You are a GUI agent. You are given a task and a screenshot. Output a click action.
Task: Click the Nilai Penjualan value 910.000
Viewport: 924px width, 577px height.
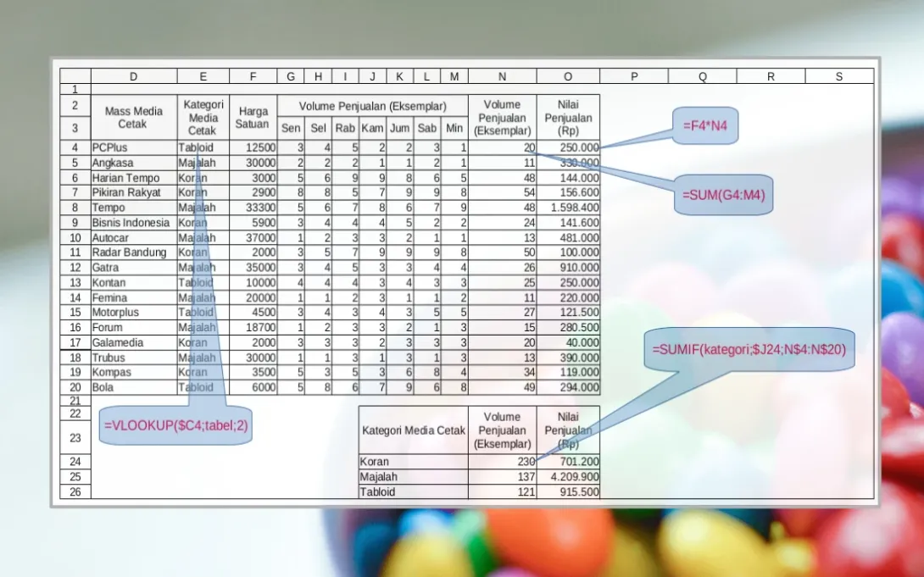click(568, 267)
